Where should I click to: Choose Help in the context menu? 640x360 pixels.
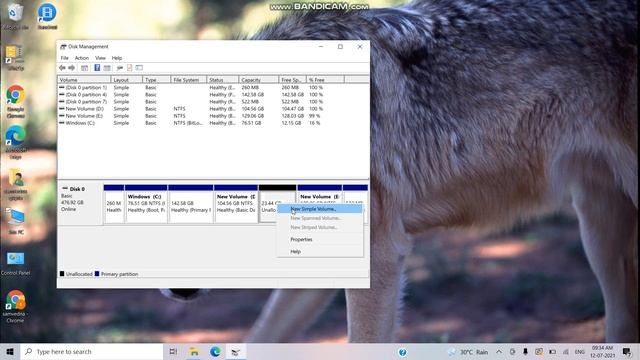[320, 252]
